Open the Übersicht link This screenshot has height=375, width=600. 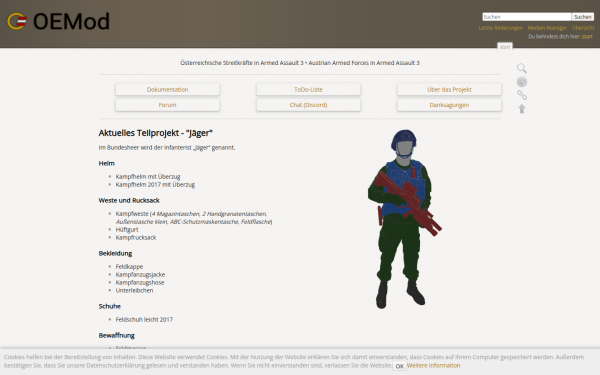pos(583,28)
